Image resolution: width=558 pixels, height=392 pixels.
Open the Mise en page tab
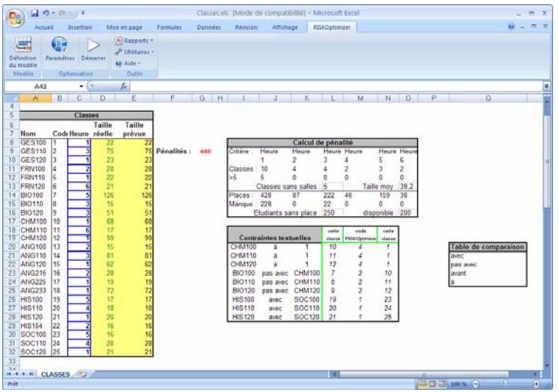point(124,28)
